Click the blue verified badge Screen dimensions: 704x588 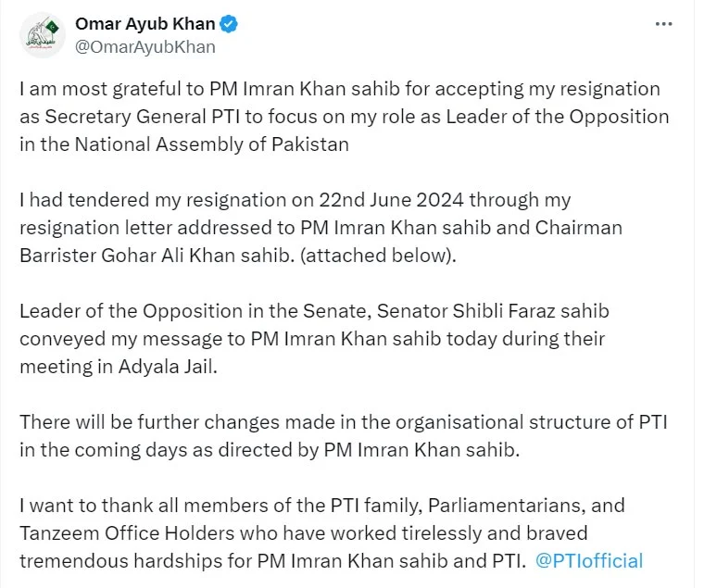pyautogui.click(x=228, y=25)
